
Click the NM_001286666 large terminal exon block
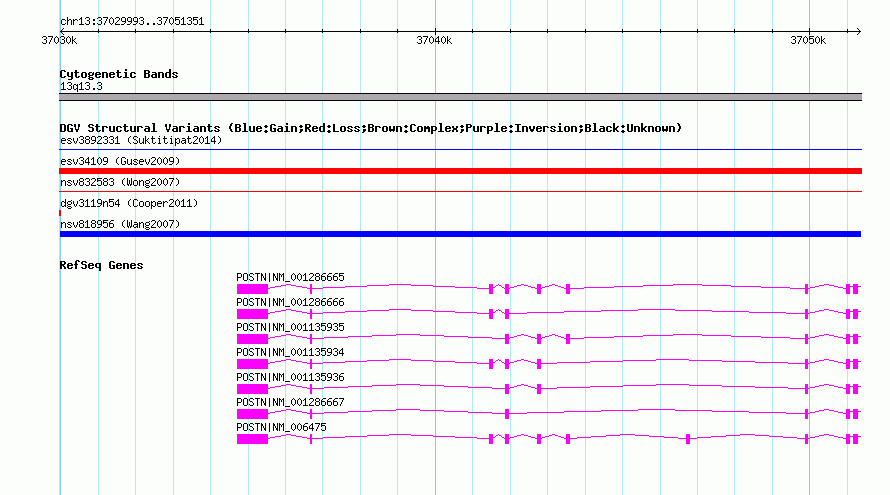252,314
